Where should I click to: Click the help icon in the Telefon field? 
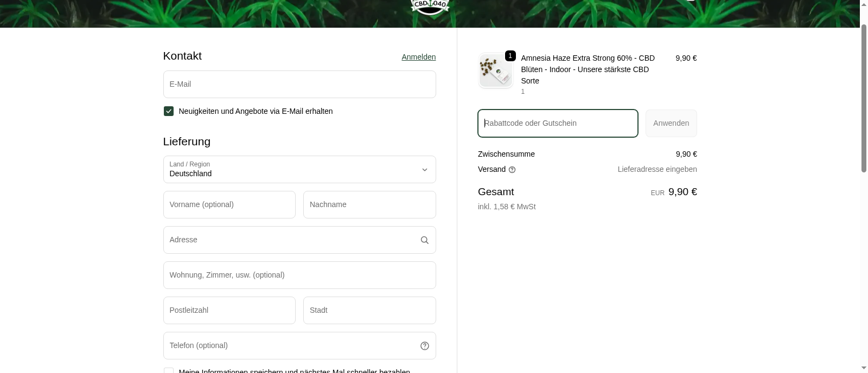pos(424,345)
